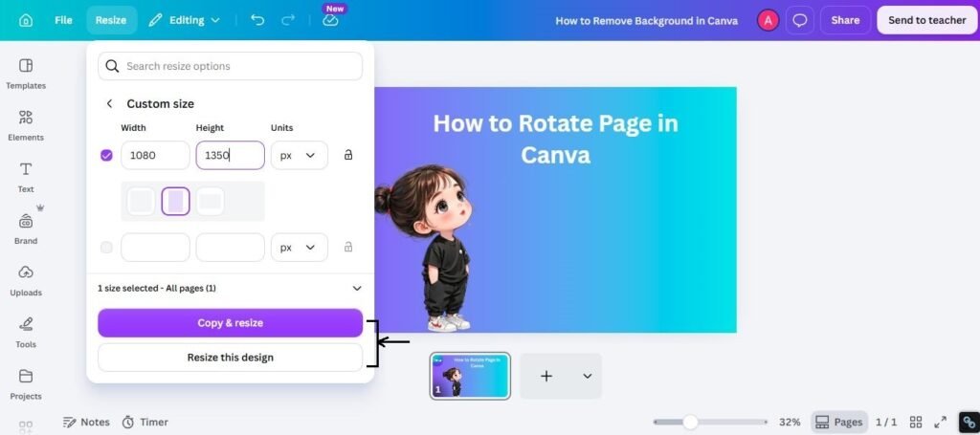Open the Text sidebar panel
This screenshot has width=980, height=435.
(x=26, y=177)
